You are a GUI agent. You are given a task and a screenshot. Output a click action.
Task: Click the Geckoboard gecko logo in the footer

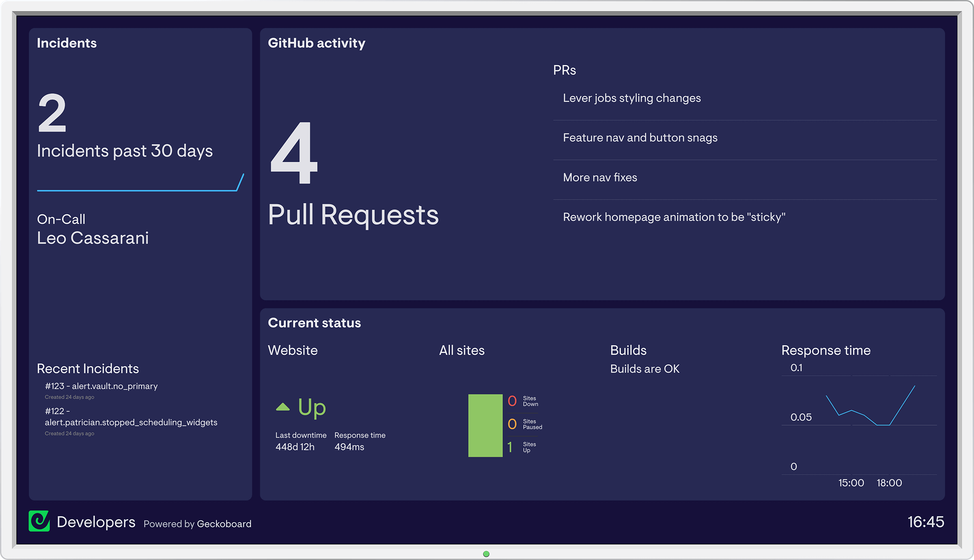40,522
